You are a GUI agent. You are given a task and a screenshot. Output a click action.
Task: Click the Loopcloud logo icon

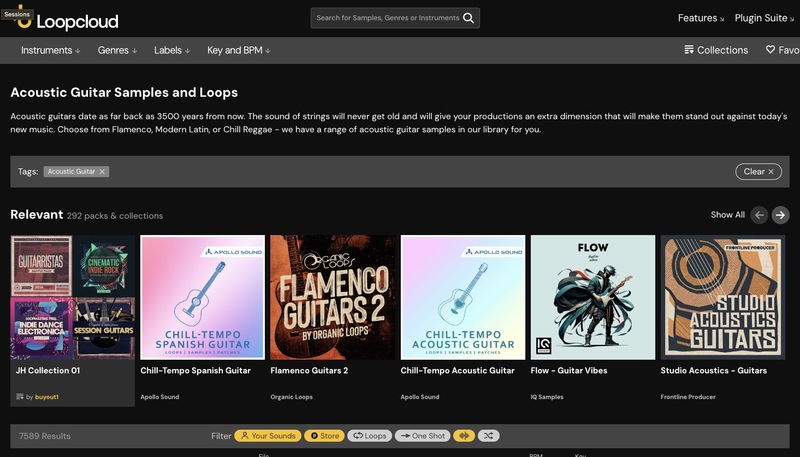click(21, 20)
